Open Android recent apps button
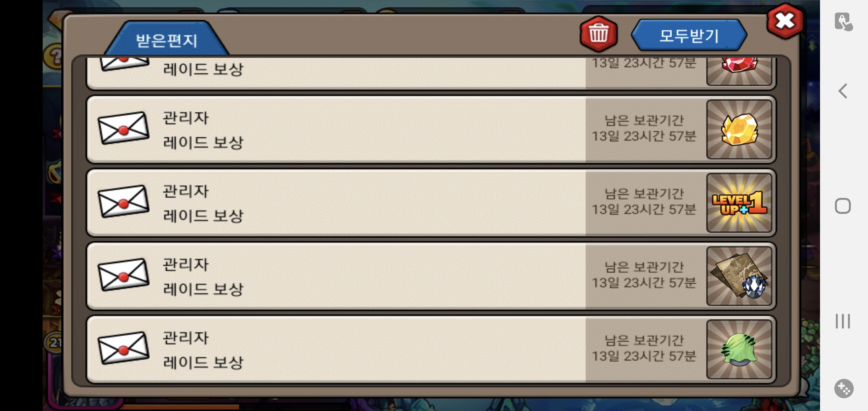 pos(843,321)
